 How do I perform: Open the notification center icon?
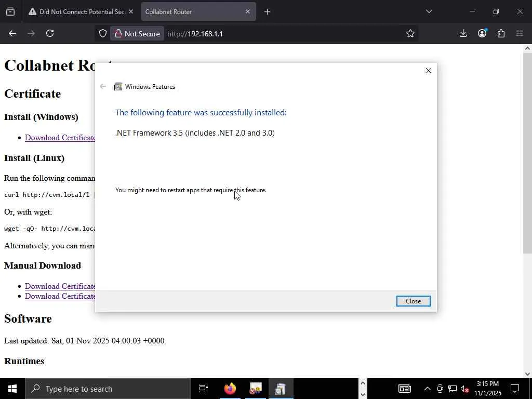point(515,389)
